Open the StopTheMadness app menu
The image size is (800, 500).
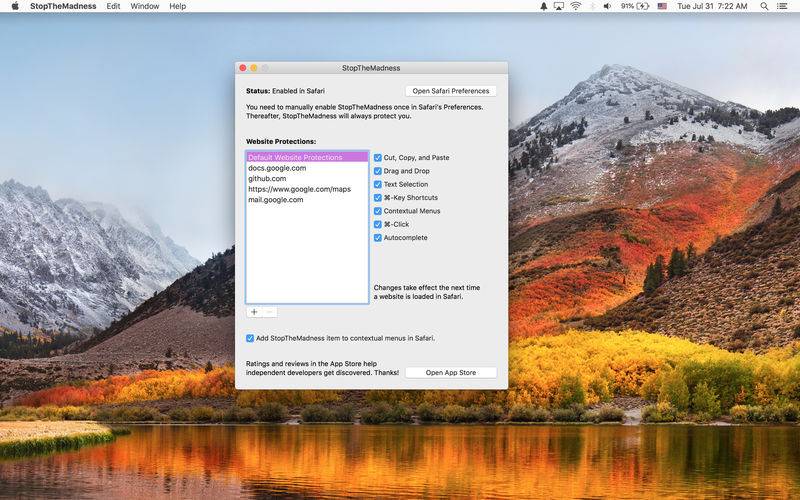click(x=63, y=6)
